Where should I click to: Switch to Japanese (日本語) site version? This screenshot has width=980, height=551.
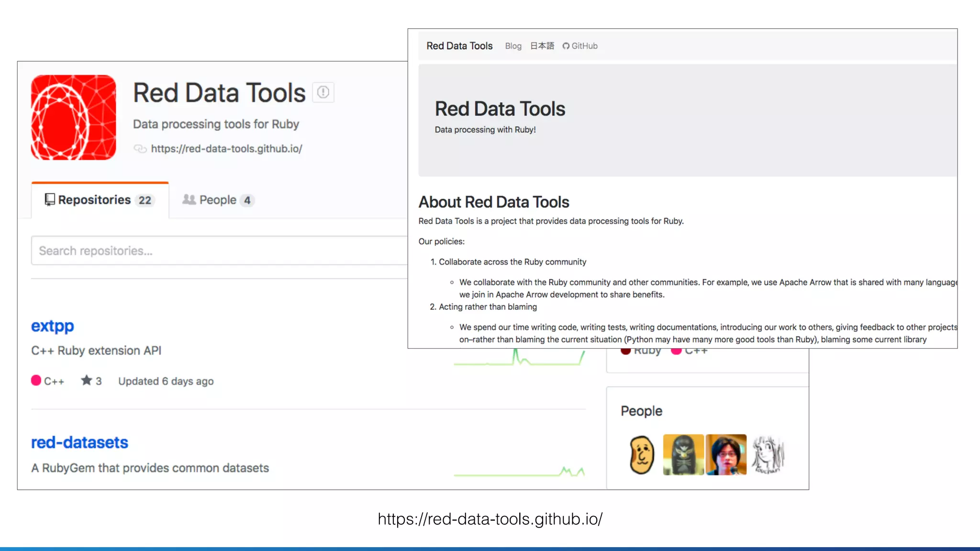(x=542, y=46)
